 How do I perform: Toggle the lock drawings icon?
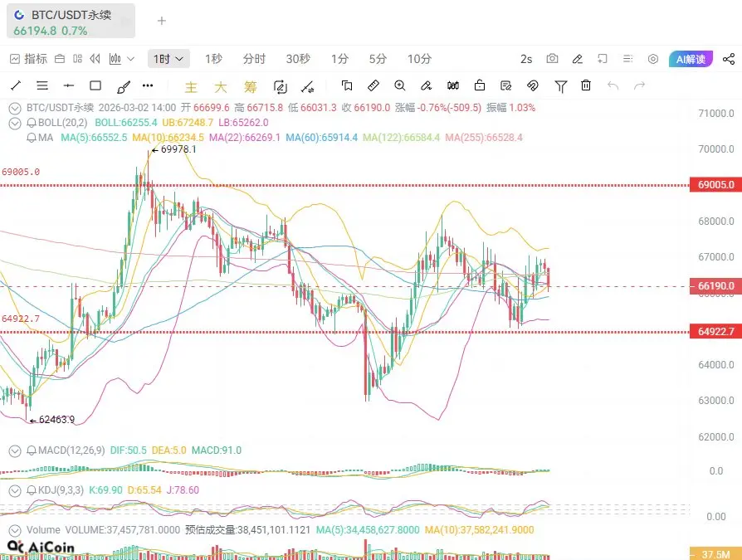pos(480,85)
